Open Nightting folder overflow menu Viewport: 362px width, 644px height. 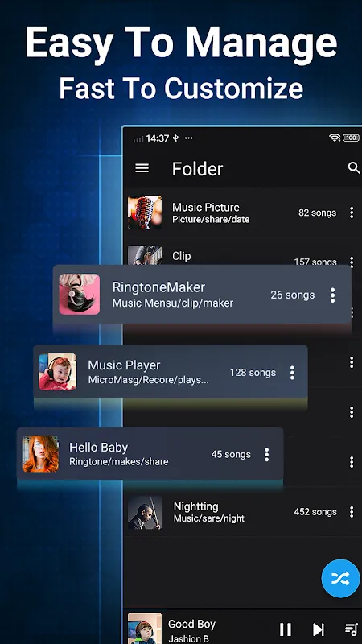[352, 512]
